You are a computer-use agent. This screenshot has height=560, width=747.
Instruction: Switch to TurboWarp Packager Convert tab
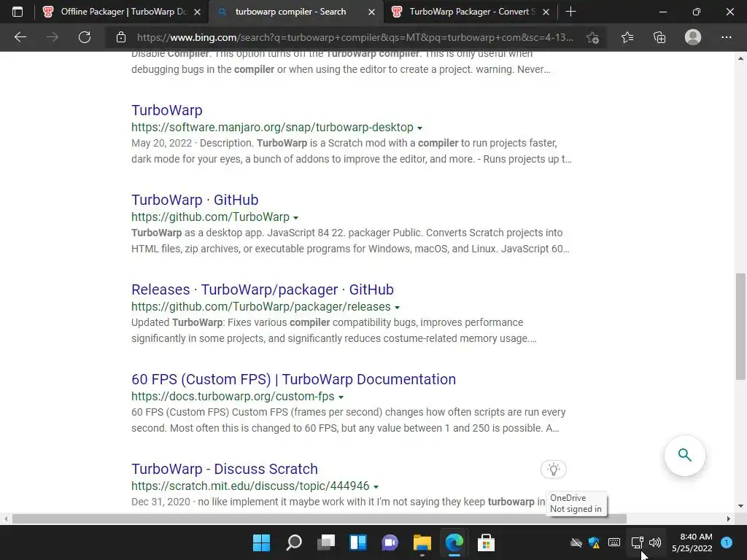point(471,12)
